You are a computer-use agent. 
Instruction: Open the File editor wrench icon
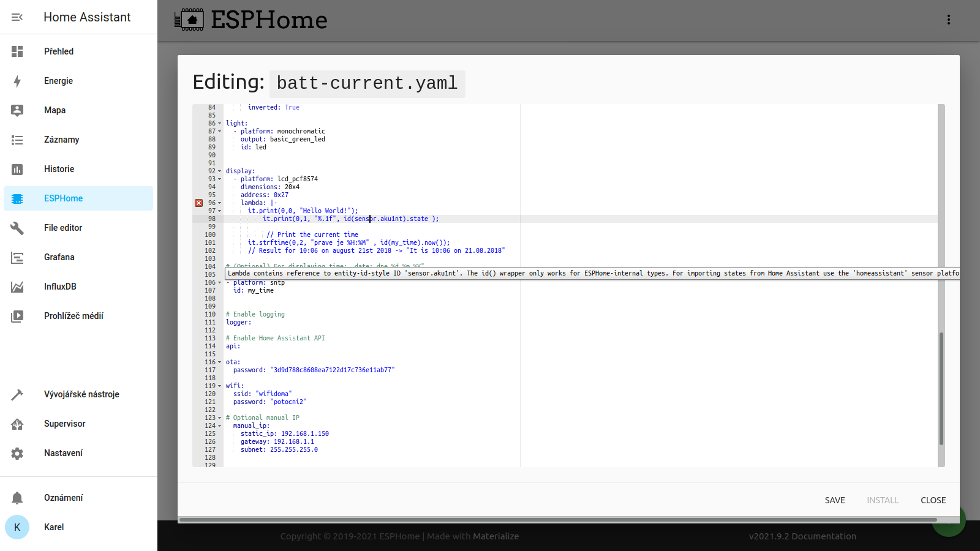click(x=17, y=228)
